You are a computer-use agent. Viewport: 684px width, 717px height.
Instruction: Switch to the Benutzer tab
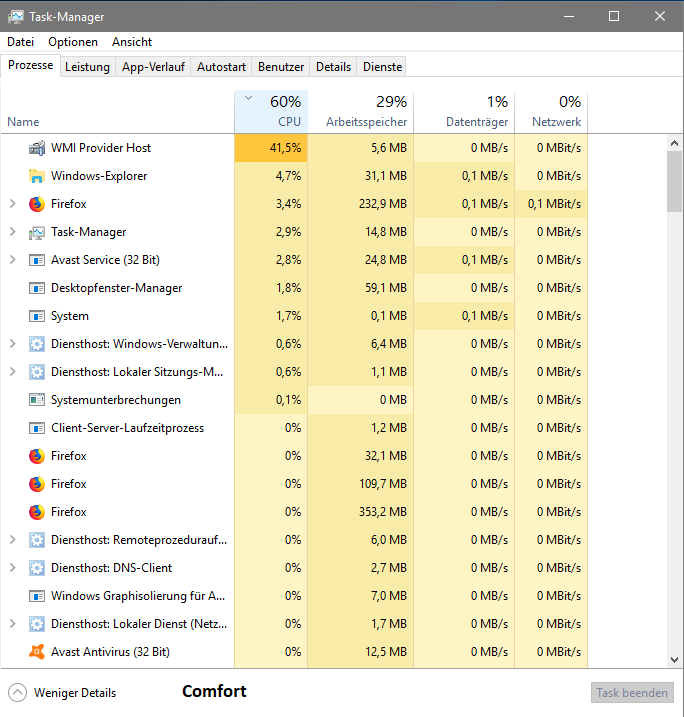[281, 67]
